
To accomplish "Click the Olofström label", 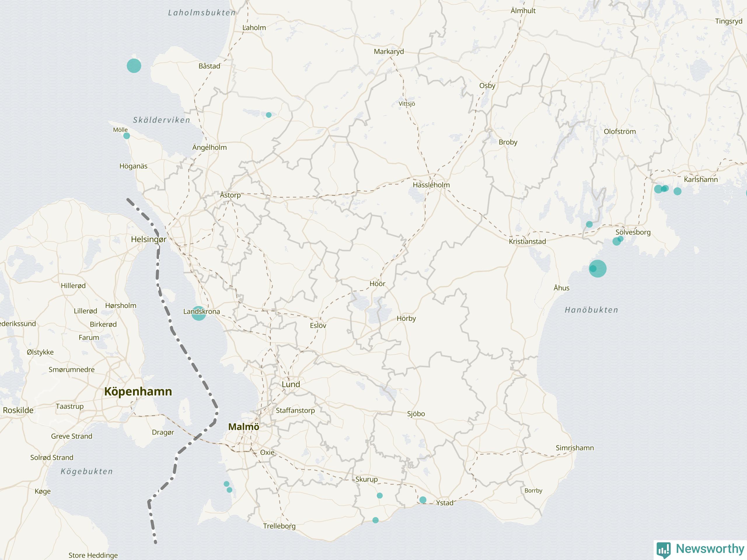I will [620, 131].
